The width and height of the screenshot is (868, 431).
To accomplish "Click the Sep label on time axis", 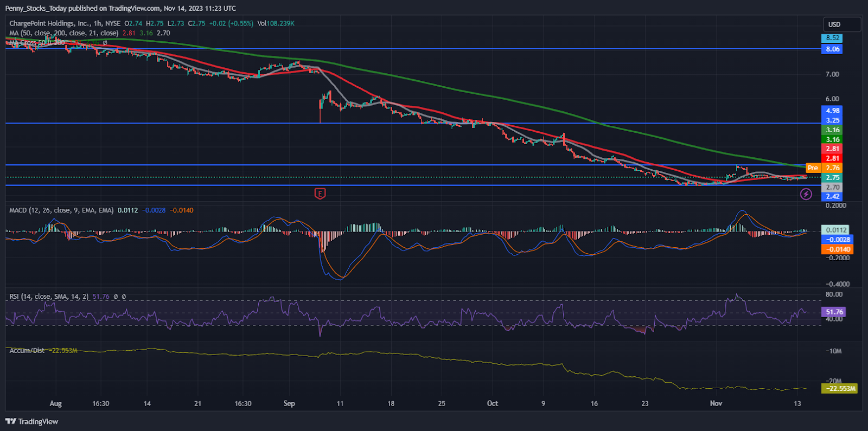I will (289, 403).
